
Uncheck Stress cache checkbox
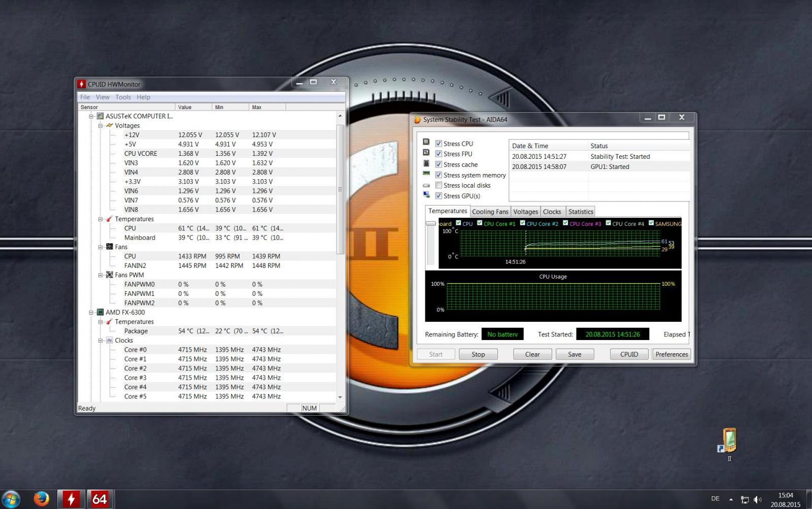coord(438,164)
